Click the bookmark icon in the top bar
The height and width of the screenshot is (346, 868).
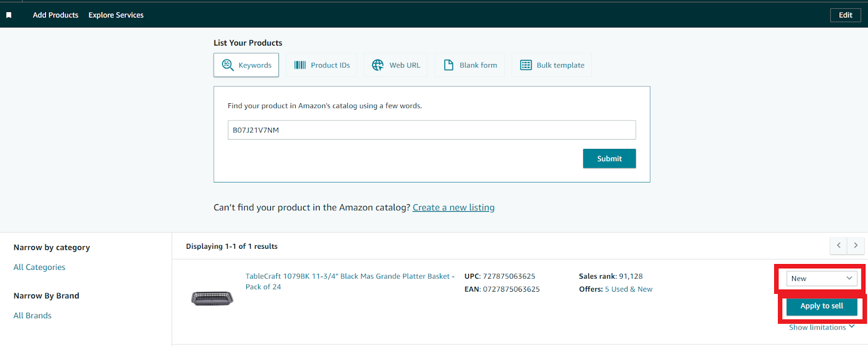[x=9, y=15]
